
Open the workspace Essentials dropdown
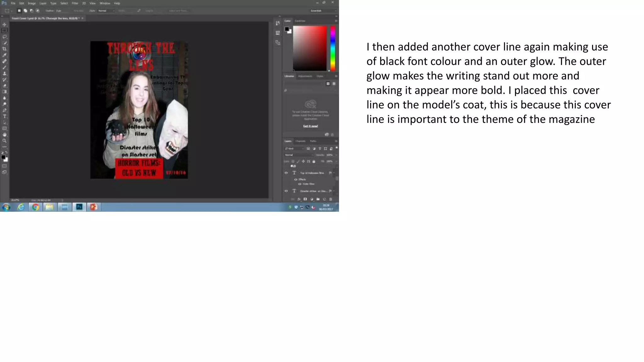323,11
